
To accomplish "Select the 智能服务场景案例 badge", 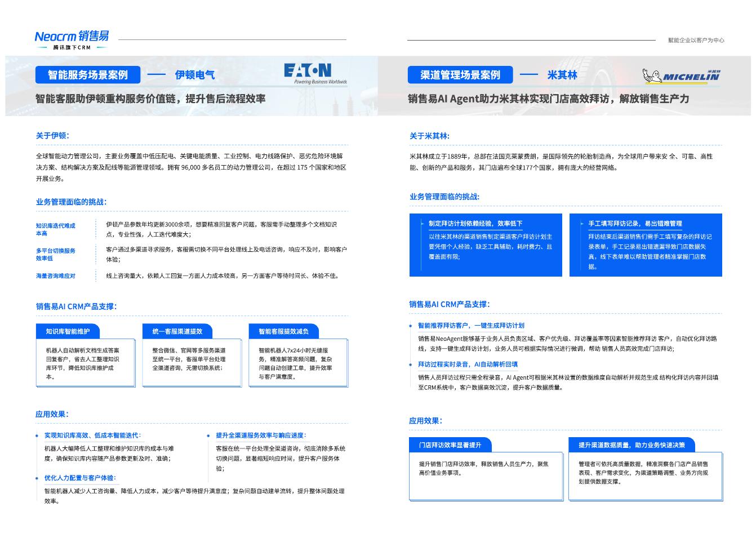I will pyautogui.click(x=87, y=75).
